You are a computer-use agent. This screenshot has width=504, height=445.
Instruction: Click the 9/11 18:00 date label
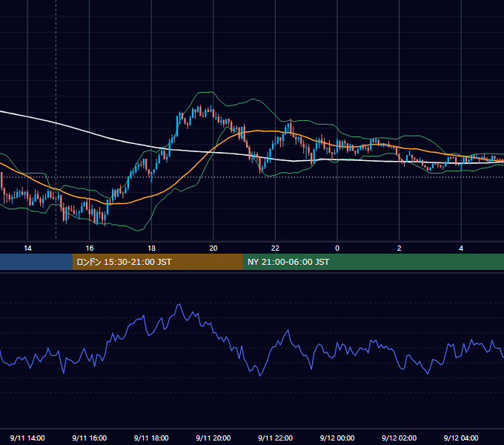coord(151,438)
